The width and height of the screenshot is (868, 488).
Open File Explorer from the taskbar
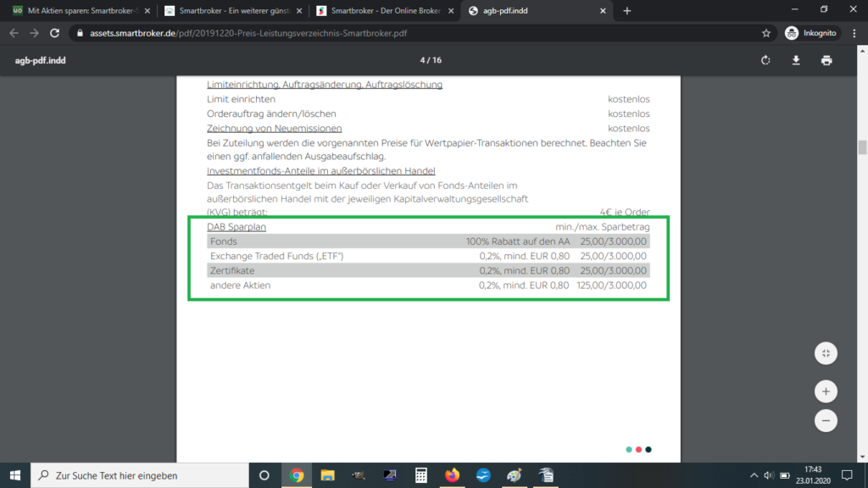point(328,475)
